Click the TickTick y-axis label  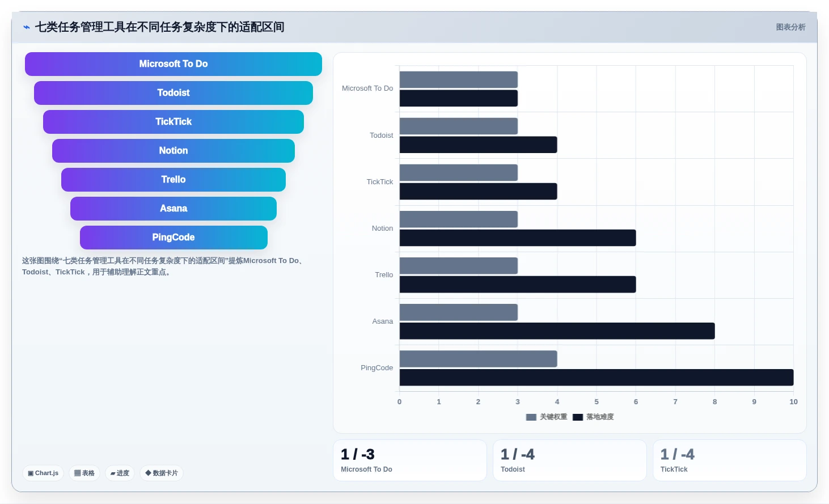point(379,182)
